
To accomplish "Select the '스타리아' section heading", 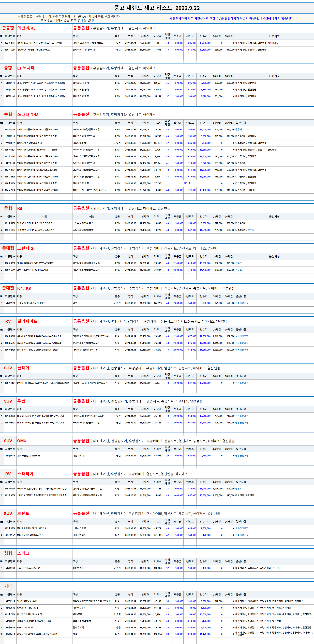I will [25, 474].
